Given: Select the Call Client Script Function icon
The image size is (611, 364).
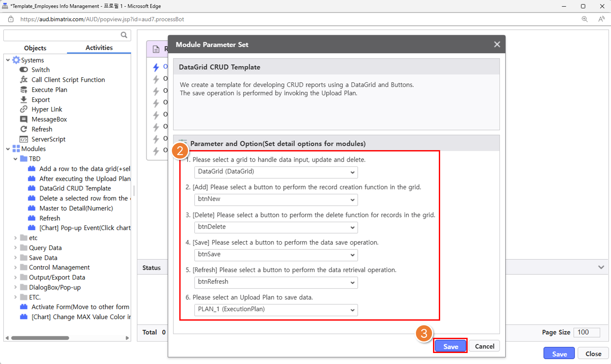Looking at the screenshot, I should (24, 80).
